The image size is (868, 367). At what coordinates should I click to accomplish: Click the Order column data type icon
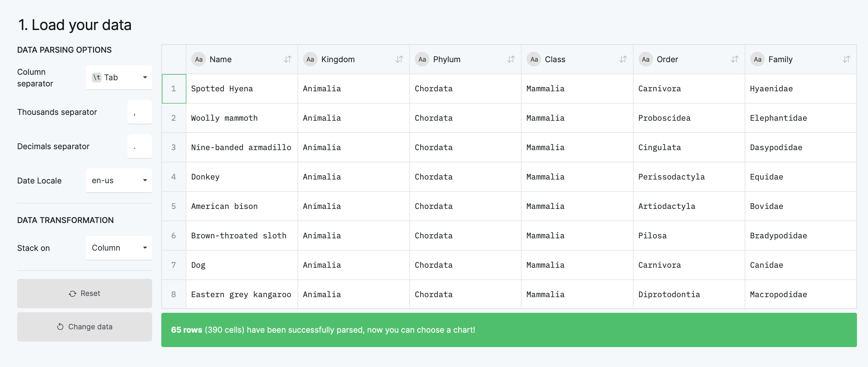pos(645,59)
